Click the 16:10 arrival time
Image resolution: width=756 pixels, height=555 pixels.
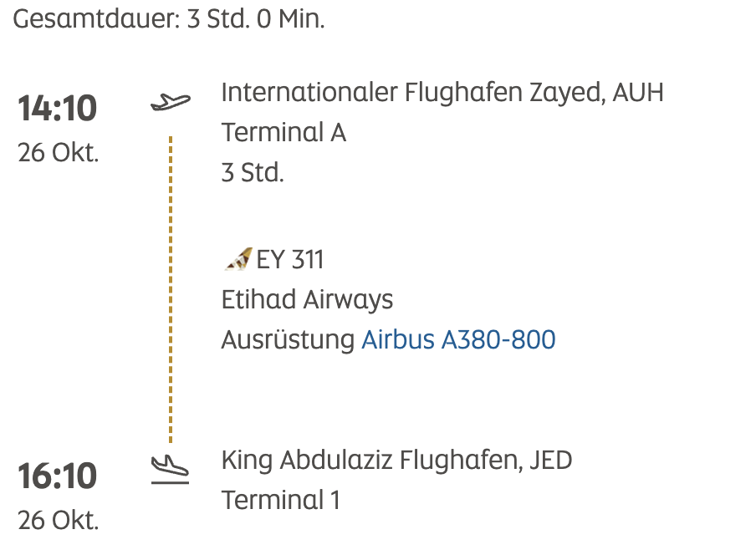tap(58, 476)
